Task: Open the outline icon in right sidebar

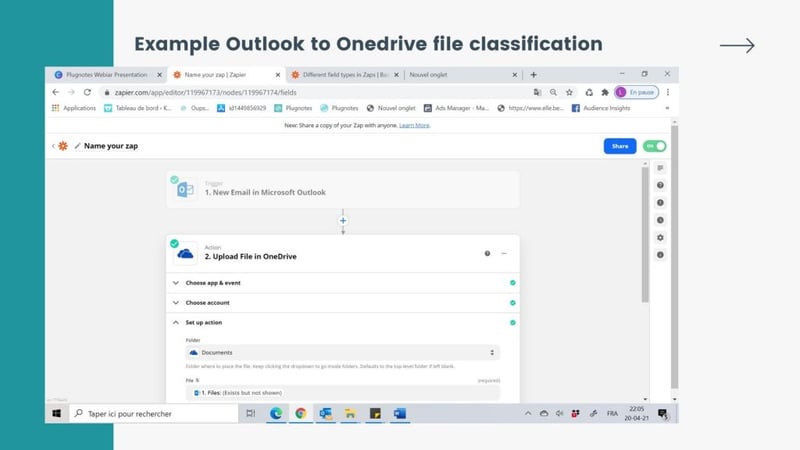Action: coord(660,168)
